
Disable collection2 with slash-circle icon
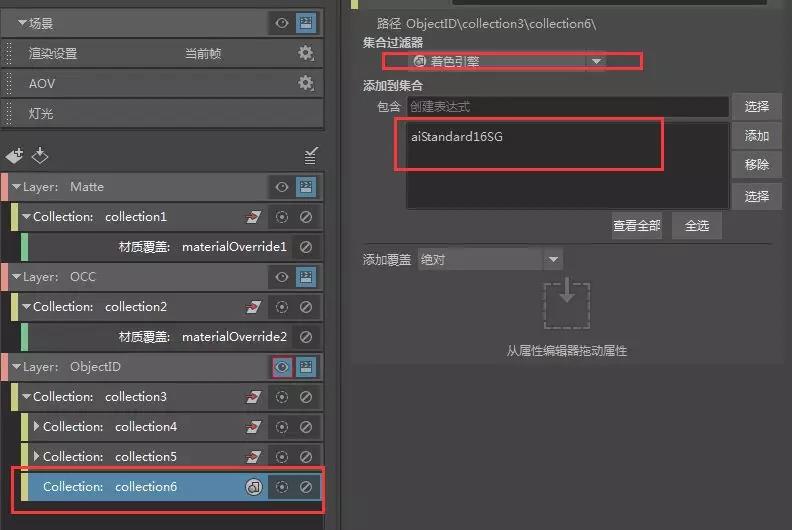tap(306, 307)
